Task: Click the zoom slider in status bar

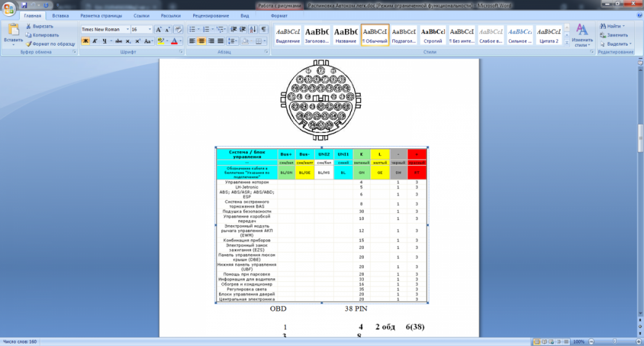Action: pyautogui.click(x=615, y=341)
